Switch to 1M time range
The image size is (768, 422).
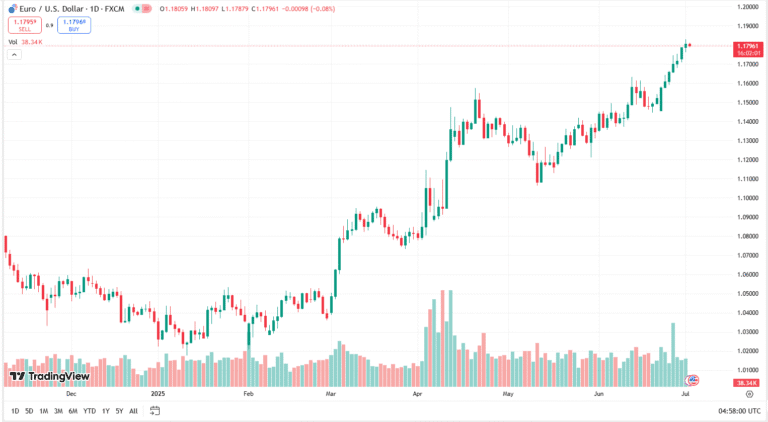click(x=44, y=411)
